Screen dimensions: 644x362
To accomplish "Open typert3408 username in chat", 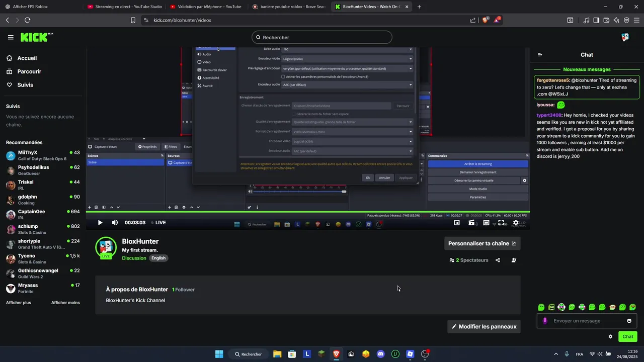I will pos(549,115).
